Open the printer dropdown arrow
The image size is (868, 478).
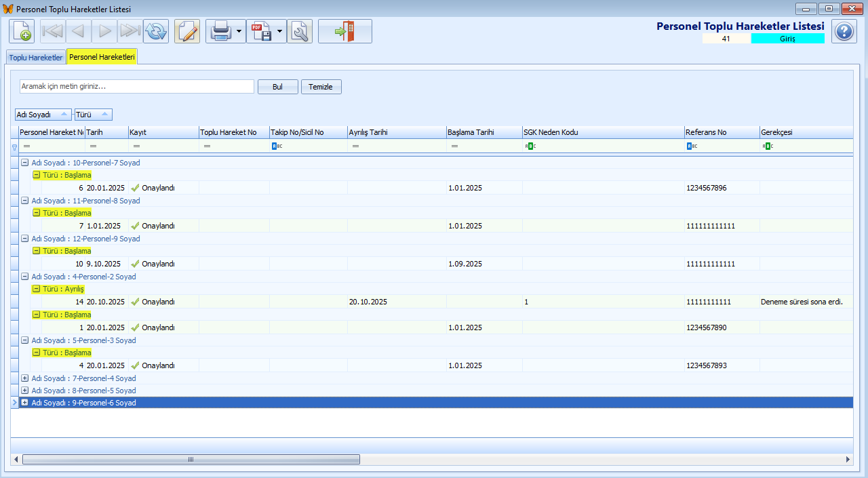[x=239, y=31]
